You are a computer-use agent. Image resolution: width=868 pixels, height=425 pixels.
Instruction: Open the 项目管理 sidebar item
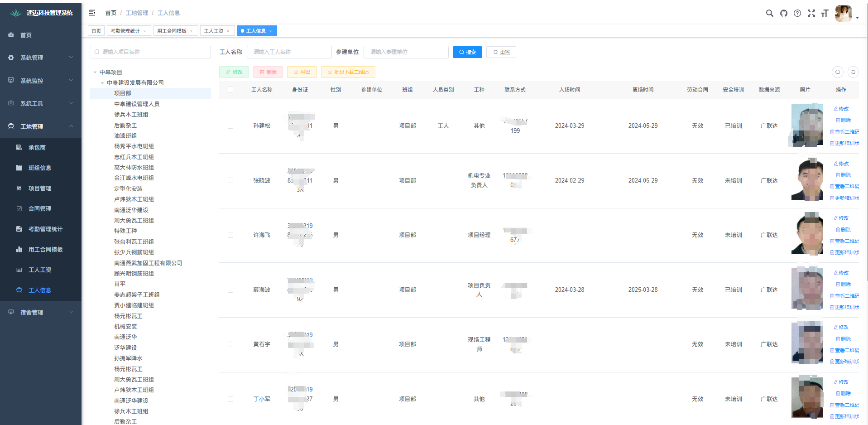click(x=41, y=188)
